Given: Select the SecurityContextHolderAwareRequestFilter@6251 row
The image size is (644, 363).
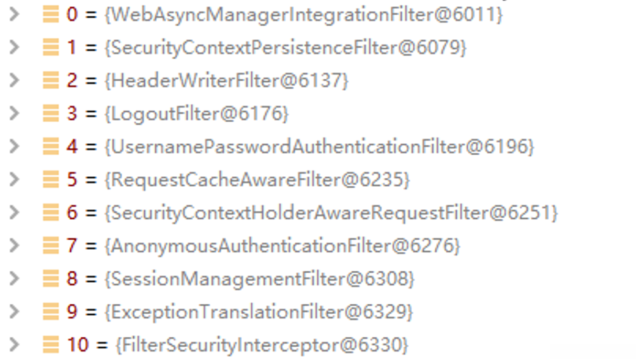Looking at the screenshot, I should coord(331,213).
